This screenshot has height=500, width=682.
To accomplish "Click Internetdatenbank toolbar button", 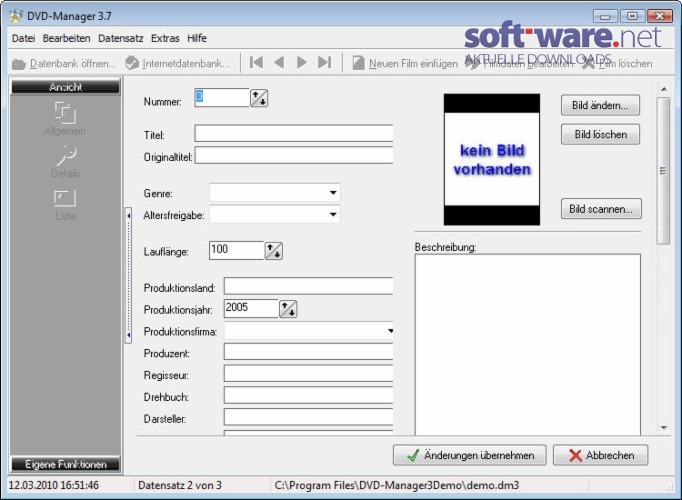I will (x=177, y=63).
